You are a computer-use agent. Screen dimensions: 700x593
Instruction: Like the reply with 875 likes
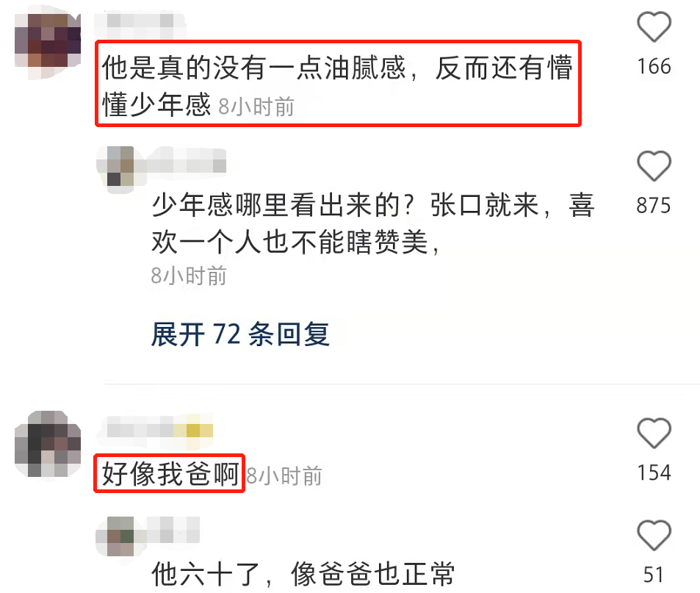click(654, 166)
